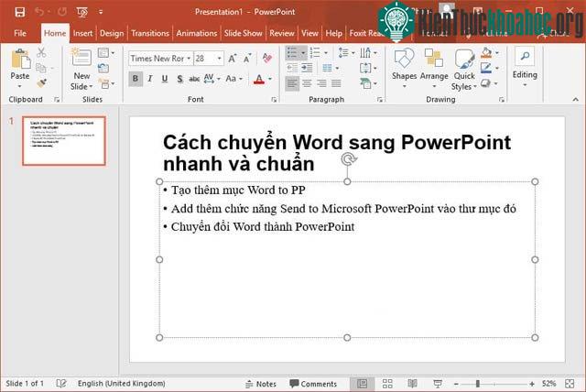Screen dimensions: 586x392
Task: Copy the selected content
Action: pos(41,68)
